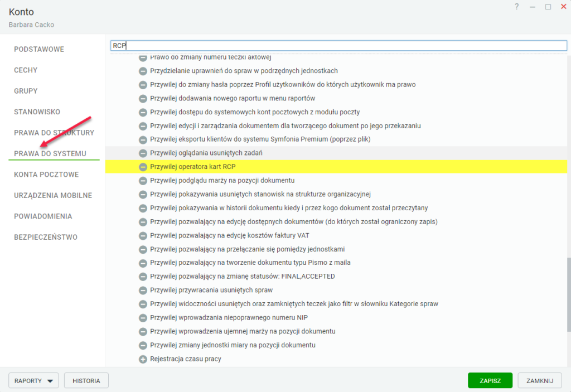Click minus icon beside przywracania usuniętych spraw
571x392 pixels.
coord(143,291)
